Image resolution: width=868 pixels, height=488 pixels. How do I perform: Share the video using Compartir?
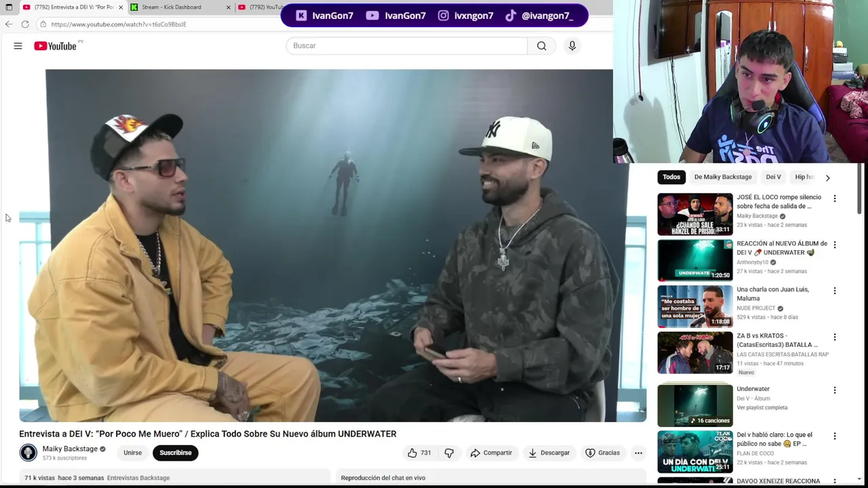pyautogui.click(x=491, y=453)
